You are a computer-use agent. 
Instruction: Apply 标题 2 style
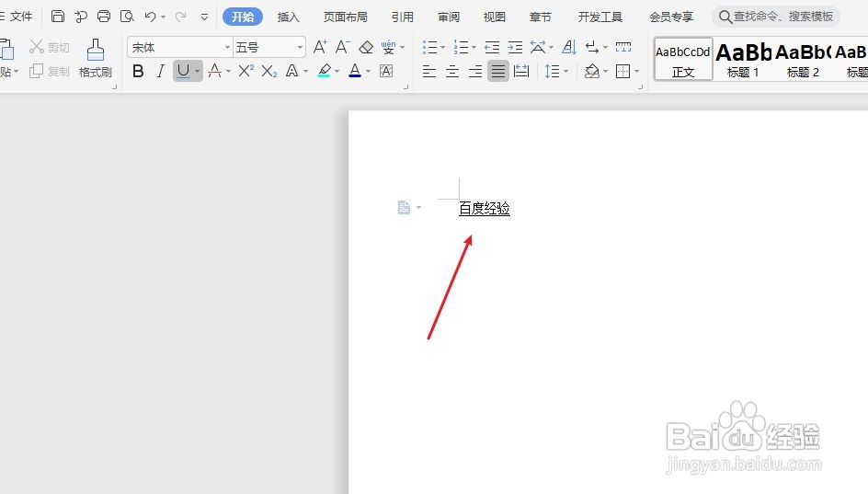pos(803,59)
